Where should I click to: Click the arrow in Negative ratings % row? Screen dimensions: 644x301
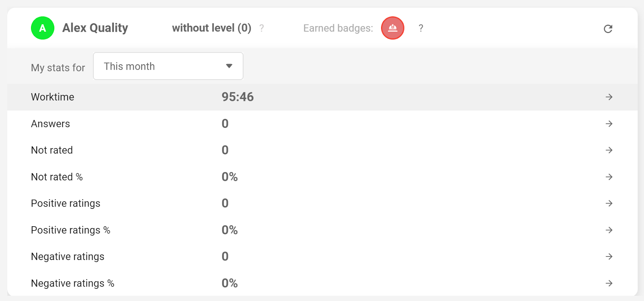609,283
